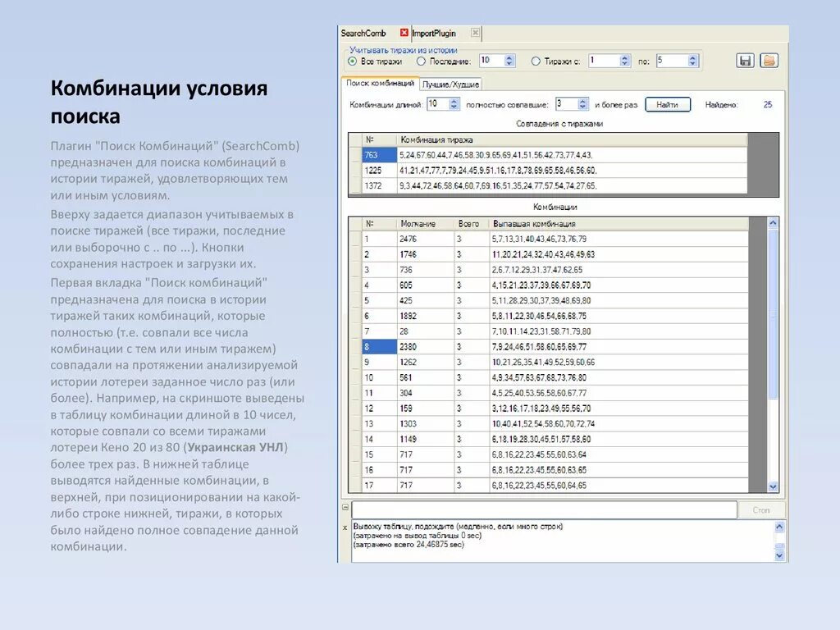Load settings with the open folder icon

769,61
